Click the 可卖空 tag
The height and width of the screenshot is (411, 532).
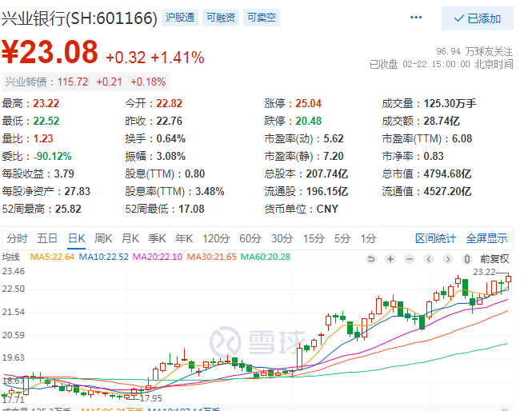(x=262, y=18)
